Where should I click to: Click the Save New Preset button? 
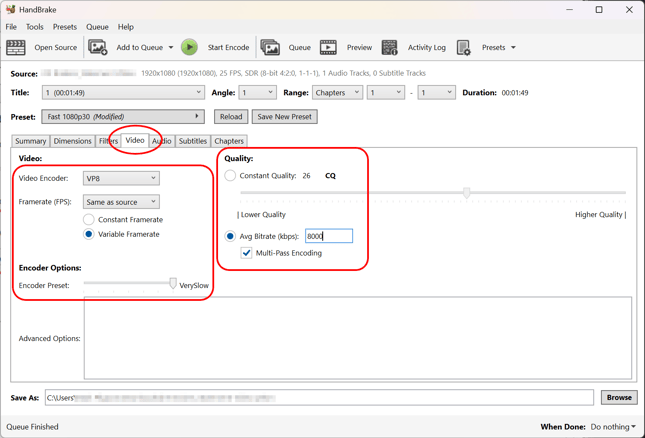coord(284,116)
